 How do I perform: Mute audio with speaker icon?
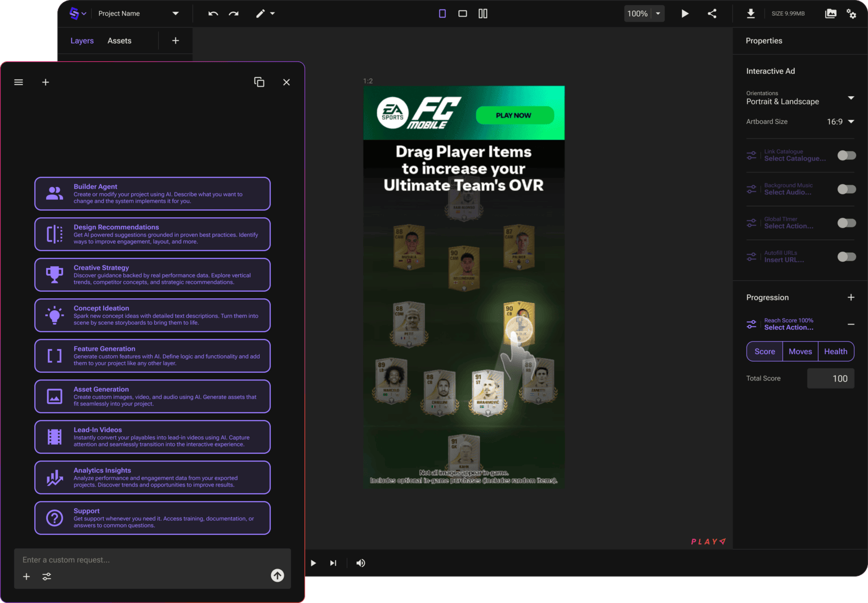pos(361,563)
